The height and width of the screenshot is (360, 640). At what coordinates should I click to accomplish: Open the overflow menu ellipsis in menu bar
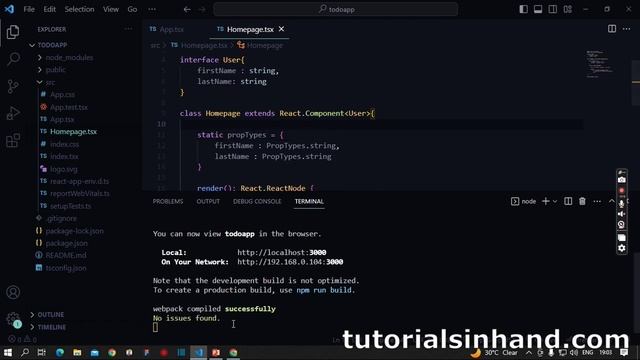click(x=152, y=9)
